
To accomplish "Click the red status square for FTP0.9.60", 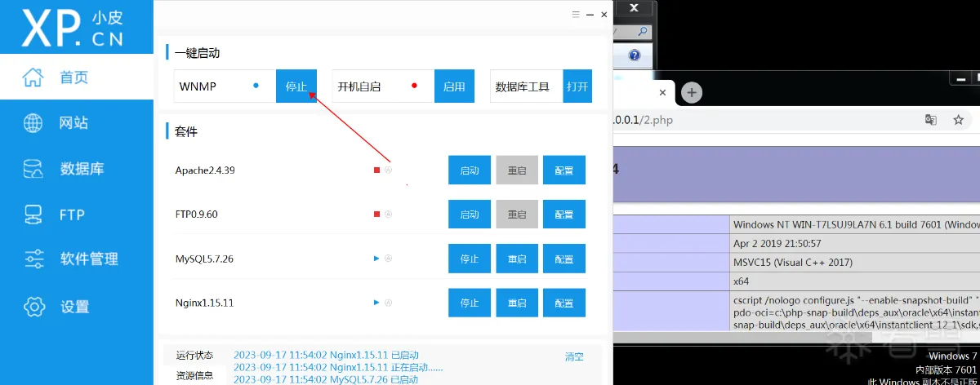I will (x=377, y=215).
